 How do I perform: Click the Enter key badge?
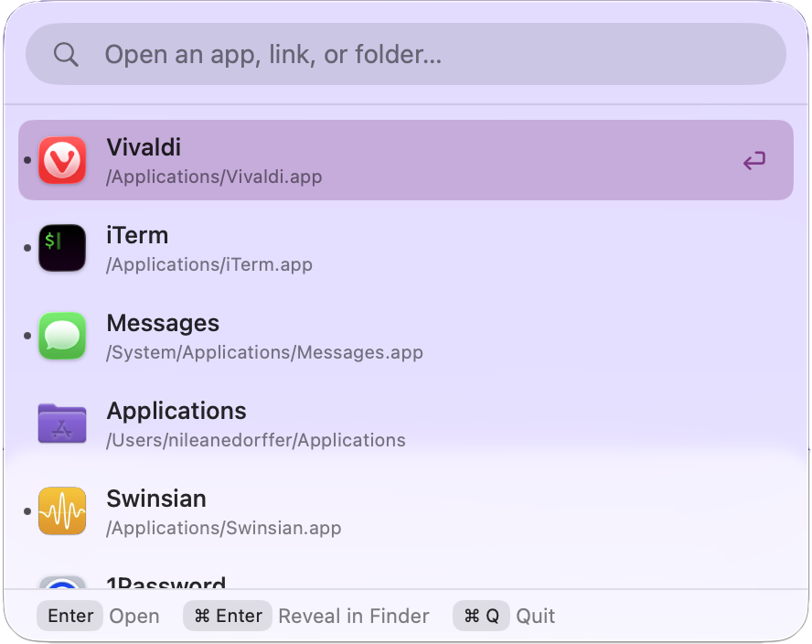69,616
